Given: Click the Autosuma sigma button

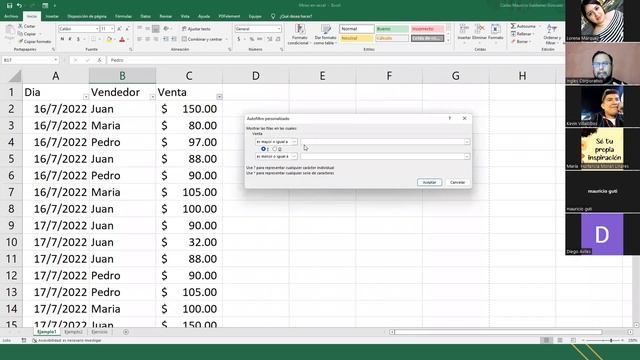Looking at the screenshot, I should [523, 26].
